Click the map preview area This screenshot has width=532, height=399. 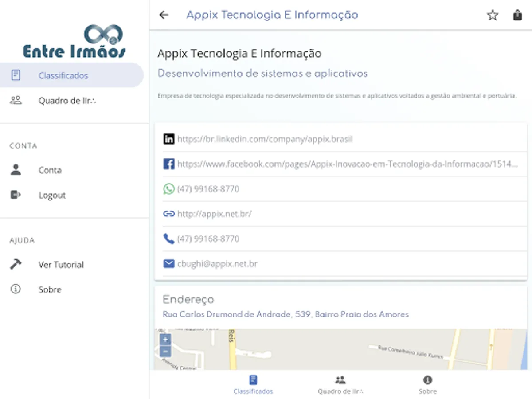pos(341,349)
